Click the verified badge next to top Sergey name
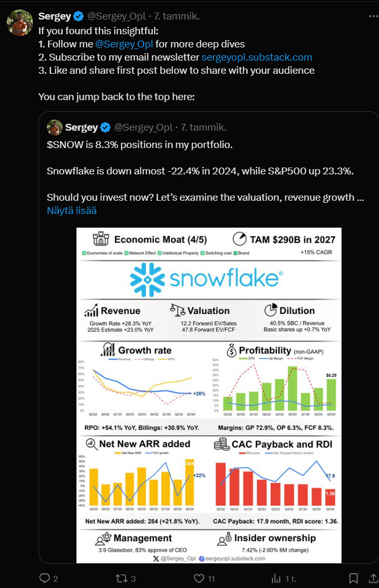Screen dimensions: 379x588 click(x=79, y=16)
